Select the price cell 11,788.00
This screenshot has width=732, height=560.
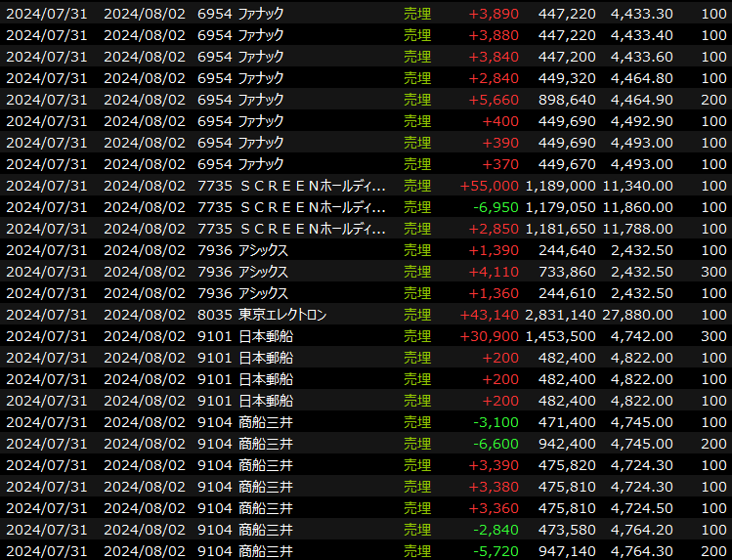(x=635, y=229)
